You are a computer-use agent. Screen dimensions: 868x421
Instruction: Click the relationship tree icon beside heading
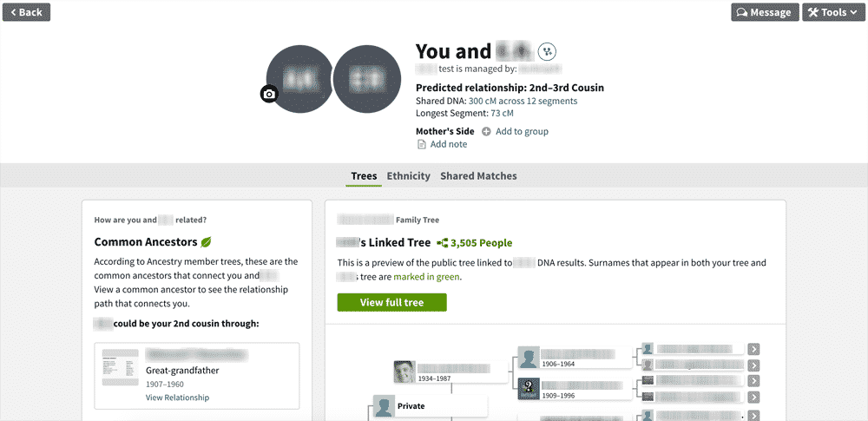point(547,51)
